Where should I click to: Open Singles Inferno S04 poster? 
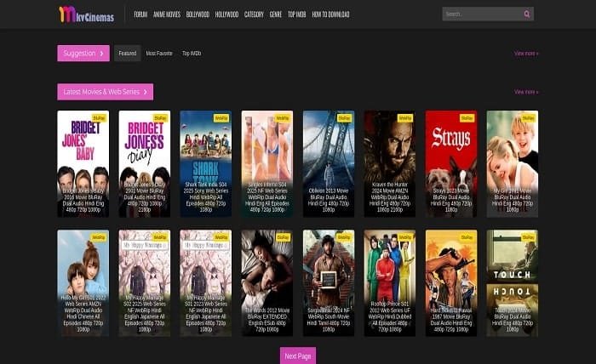[x=267, y=163]
